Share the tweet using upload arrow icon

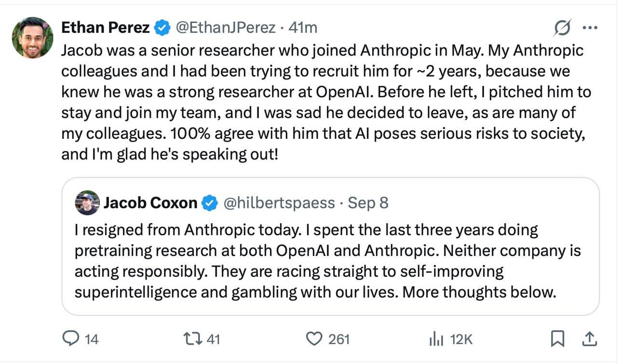[589, 339]
